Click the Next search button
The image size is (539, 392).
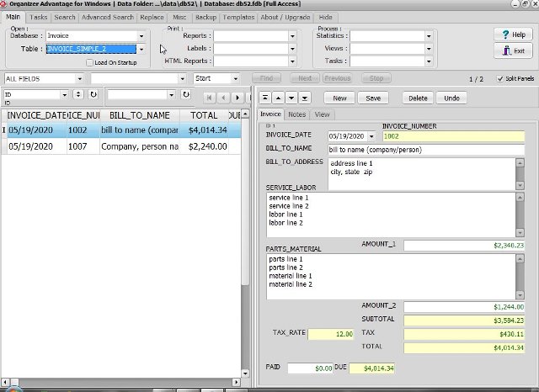tap(305, 78)
